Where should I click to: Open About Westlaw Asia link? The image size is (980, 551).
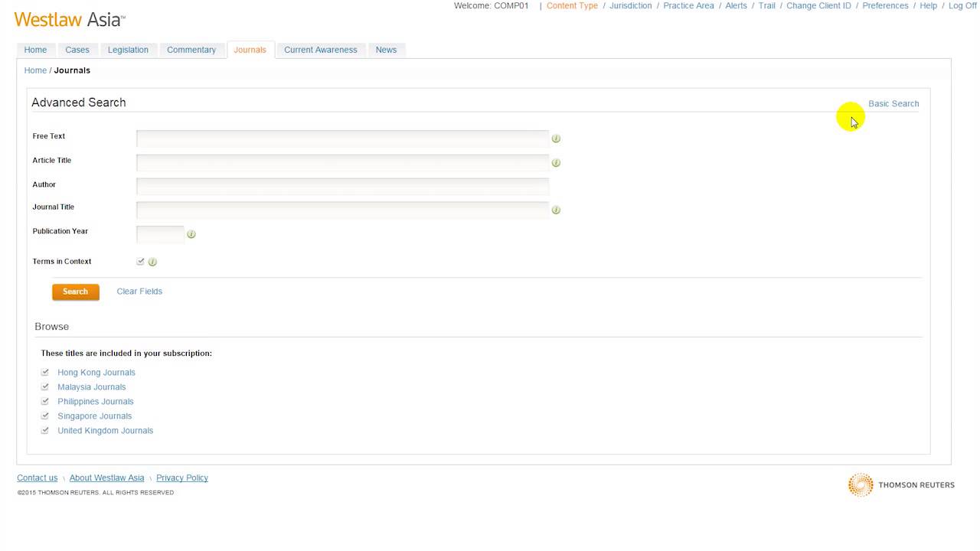[107, 478]
